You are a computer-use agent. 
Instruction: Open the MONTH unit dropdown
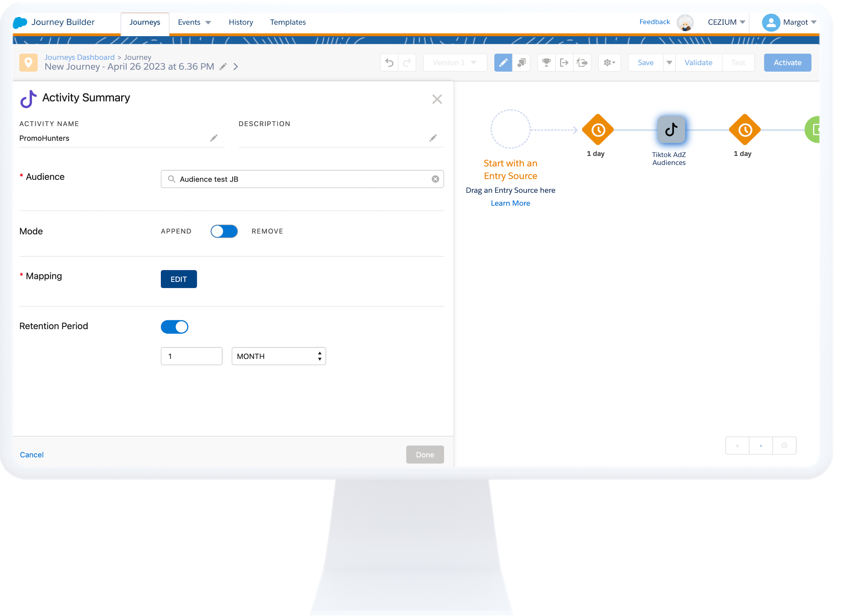pyautogui.click(x=279, y=356)
